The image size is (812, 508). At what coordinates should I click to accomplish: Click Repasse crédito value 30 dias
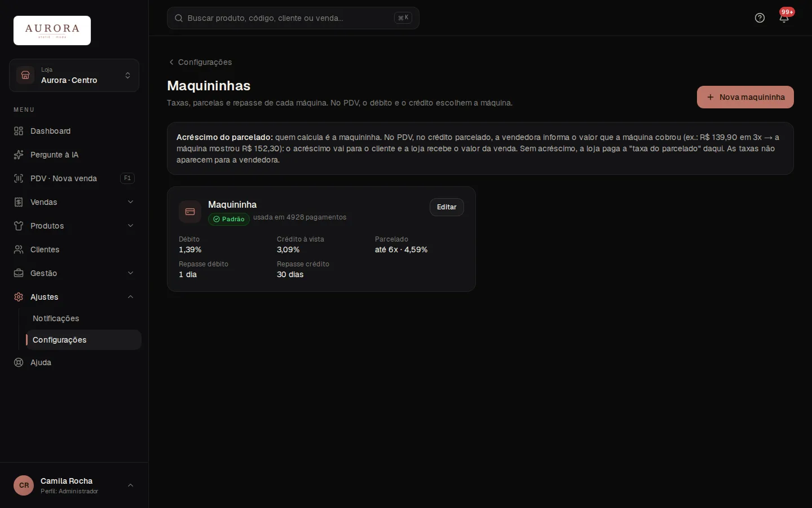[290, 274]
